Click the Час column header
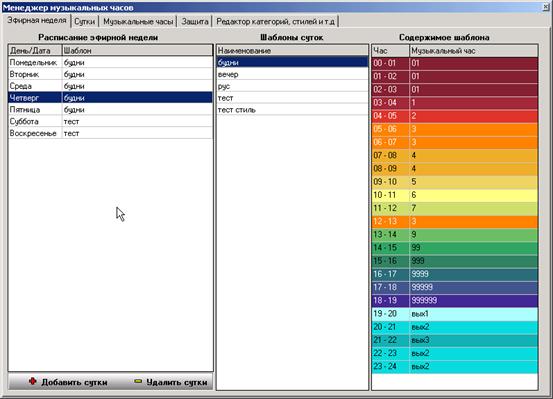The image size is (553, 399). pyautogui.click(x=390, y=50)
